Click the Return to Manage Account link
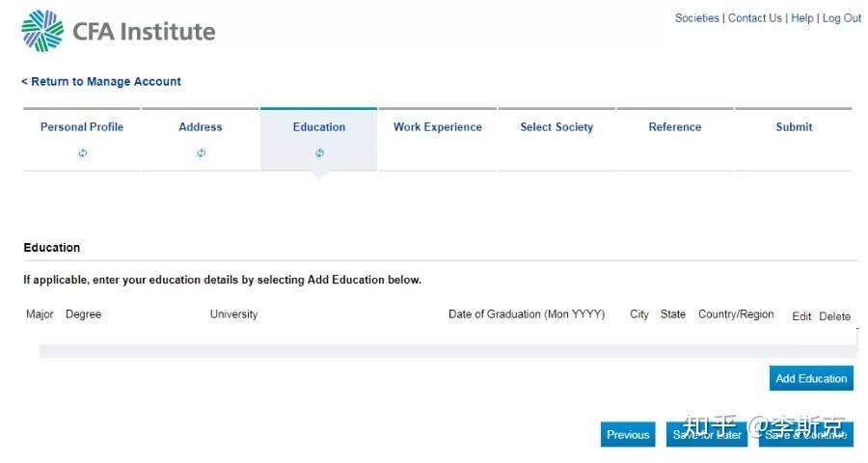 (101, 82)
